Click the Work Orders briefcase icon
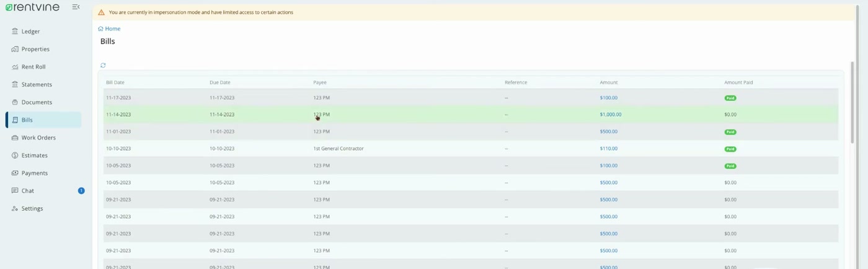Viewport: 868px width, 269px height. (x=15, y=138)
